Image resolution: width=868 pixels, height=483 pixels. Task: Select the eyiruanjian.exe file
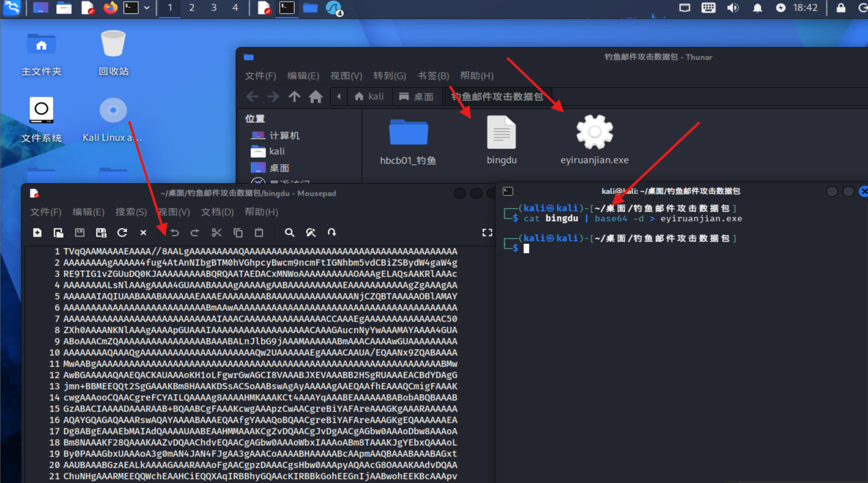594,139
